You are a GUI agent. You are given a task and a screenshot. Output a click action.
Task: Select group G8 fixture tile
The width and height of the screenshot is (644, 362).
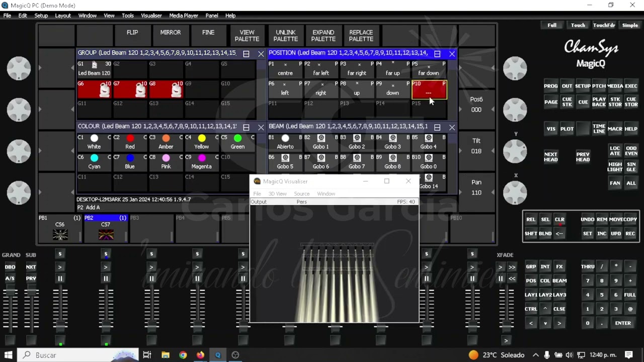[x=166, y=89]
